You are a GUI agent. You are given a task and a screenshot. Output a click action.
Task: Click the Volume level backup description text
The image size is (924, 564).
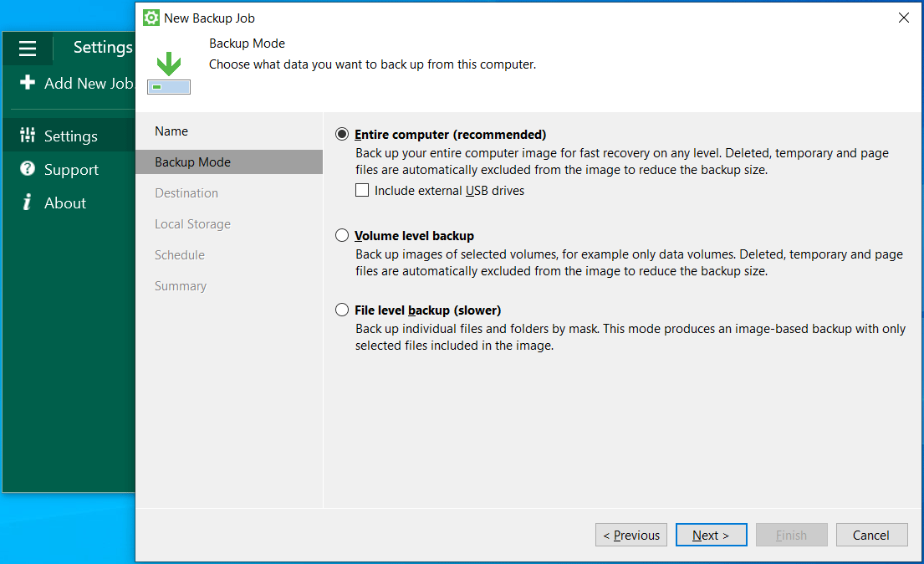[x=629, y=263]
